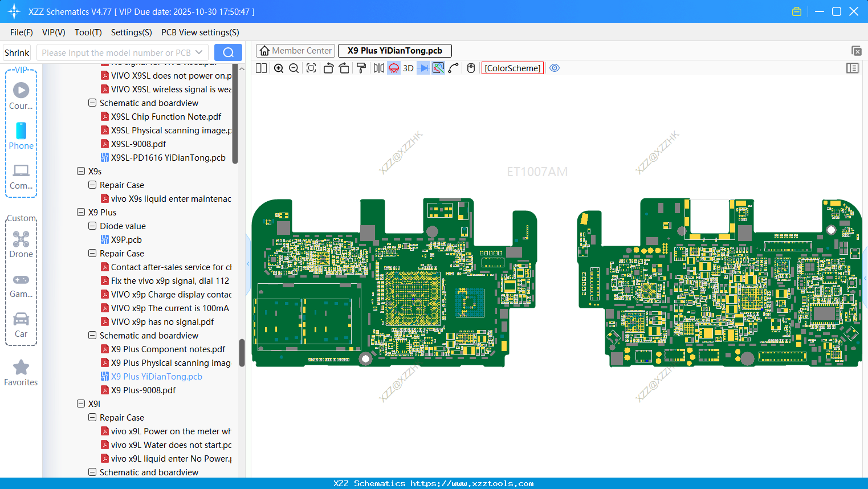Rotate the board counterclockwise
868x489 pixels.
point(328,68)
